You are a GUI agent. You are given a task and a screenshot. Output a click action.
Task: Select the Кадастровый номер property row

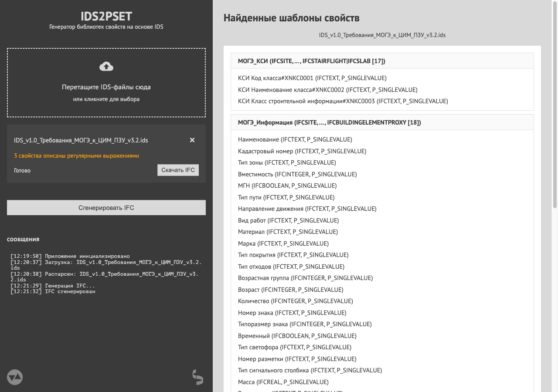point(302,151)
